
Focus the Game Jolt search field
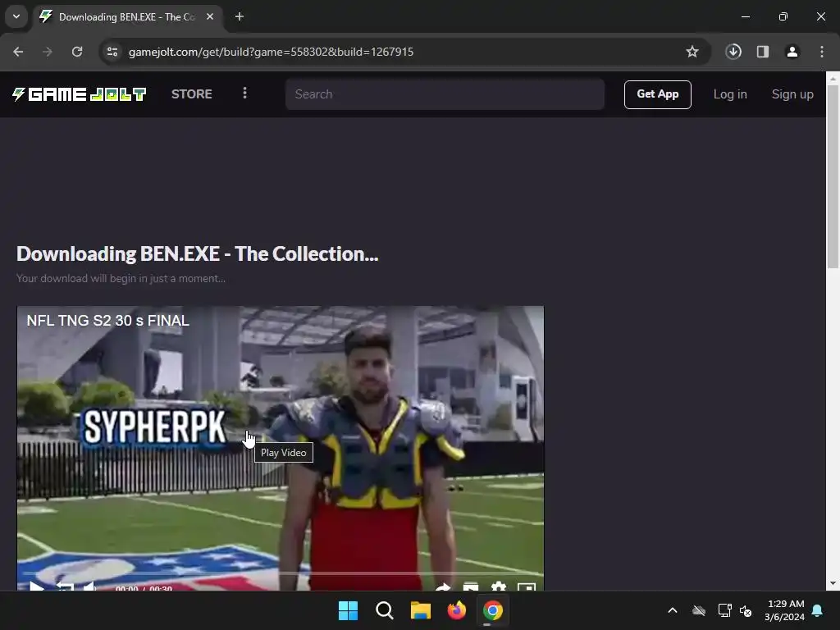pos(445,94)
